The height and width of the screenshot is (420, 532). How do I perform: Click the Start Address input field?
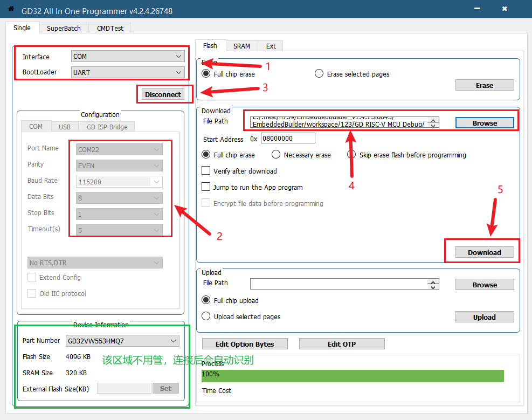288,139
